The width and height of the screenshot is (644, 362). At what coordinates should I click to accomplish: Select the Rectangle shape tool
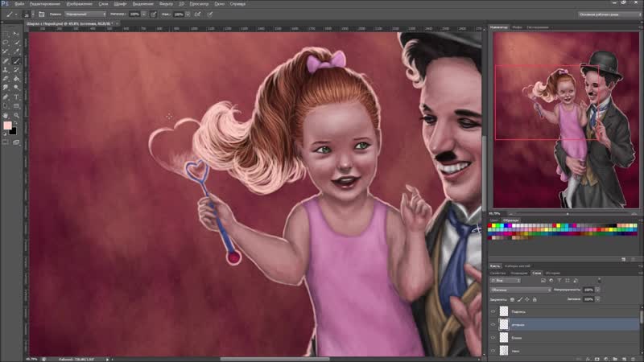tap(16, 106)
